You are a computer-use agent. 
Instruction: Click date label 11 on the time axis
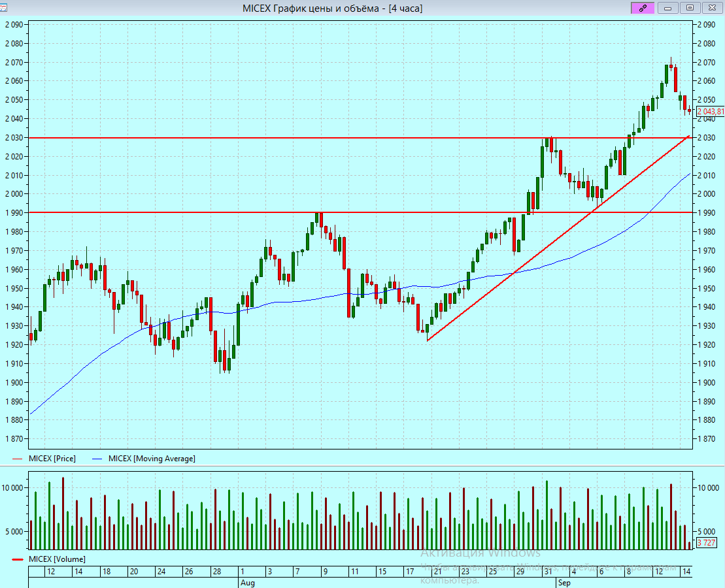(354, 572)
